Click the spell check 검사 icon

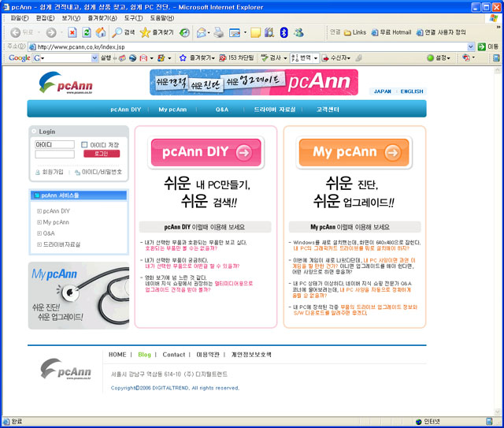[x=265, y=58]
